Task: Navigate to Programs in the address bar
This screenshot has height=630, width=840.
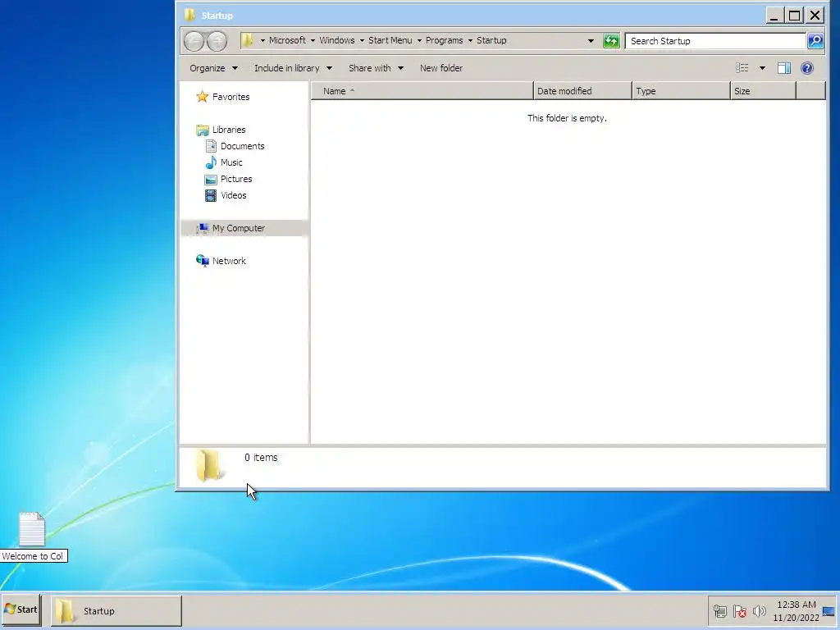Action: 444,40
